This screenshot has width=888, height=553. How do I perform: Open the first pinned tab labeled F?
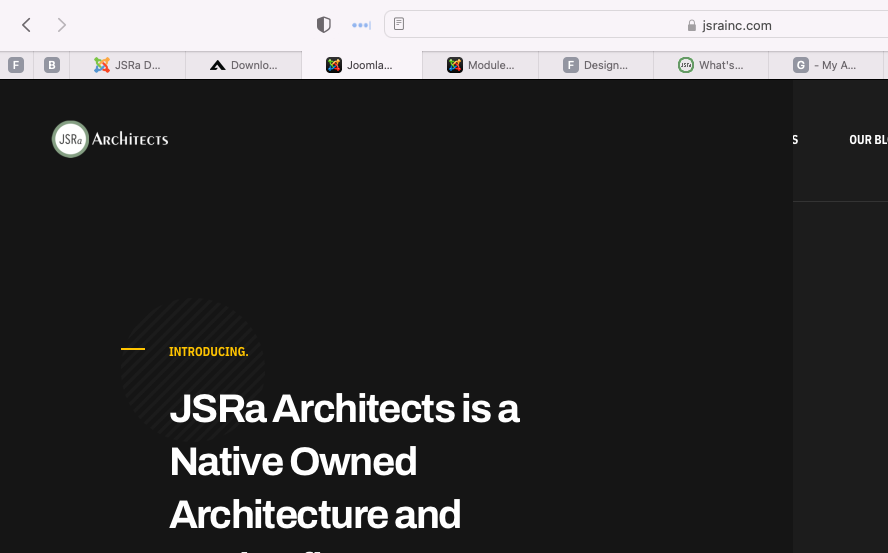[16, 65]
